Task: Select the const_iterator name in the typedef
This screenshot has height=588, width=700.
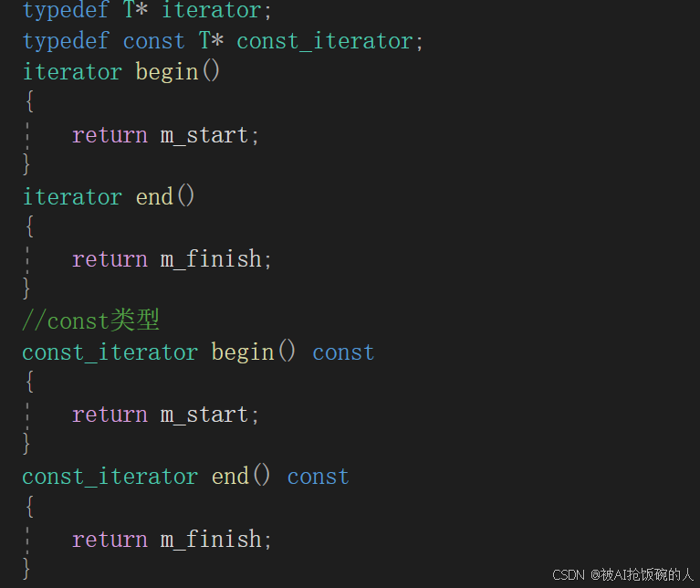Action: pyautogui.click(x=325, y=41)
